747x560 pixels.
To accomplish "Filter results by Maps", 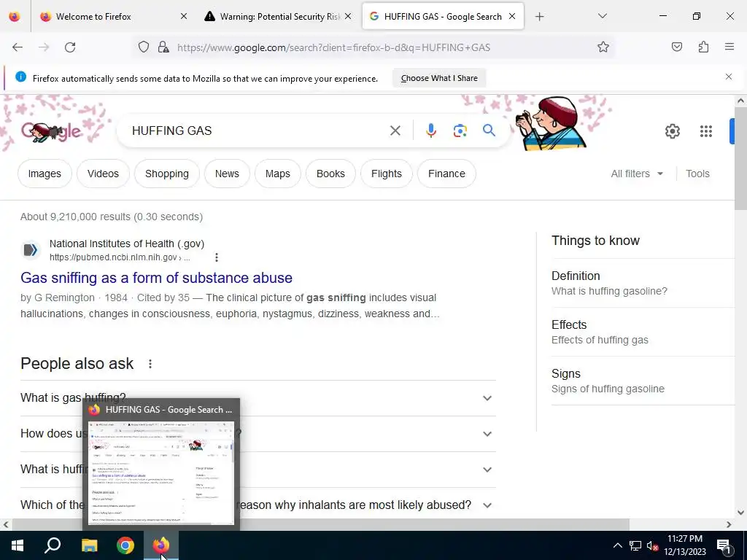I will tap(278, 174).
